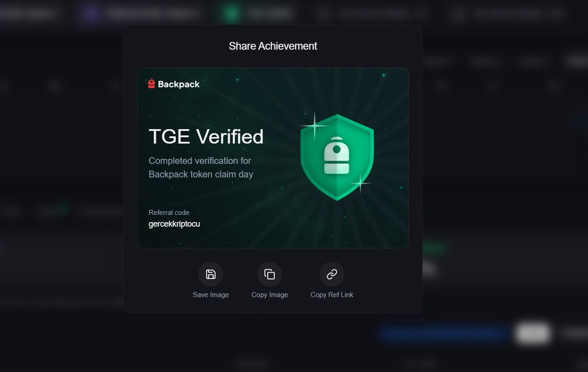Expand the rightmost dropdown behind the modal
This screenshot has width=588, height=372.
tap(532, 61)
